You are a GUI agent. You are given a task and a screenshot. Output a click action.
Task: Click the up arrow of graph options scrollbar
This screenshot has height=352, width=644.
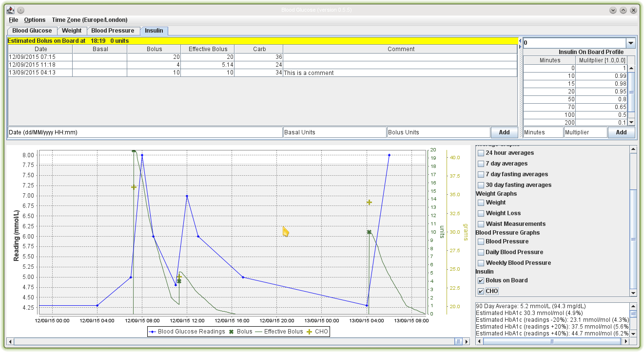point(633,149)
